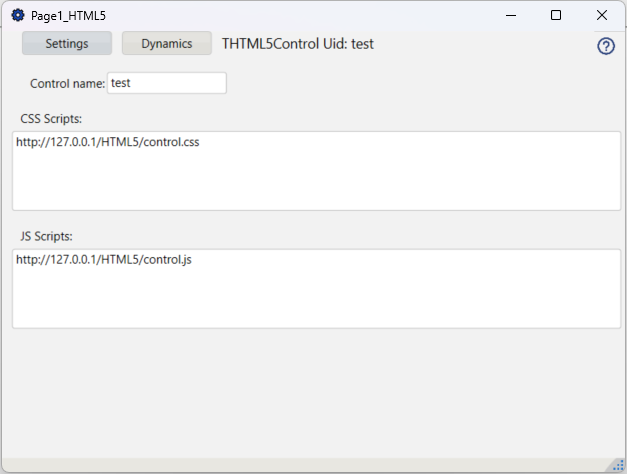
Task: Click the 'THTML5Control Uid: test' heading
Action: coord(298,44)
